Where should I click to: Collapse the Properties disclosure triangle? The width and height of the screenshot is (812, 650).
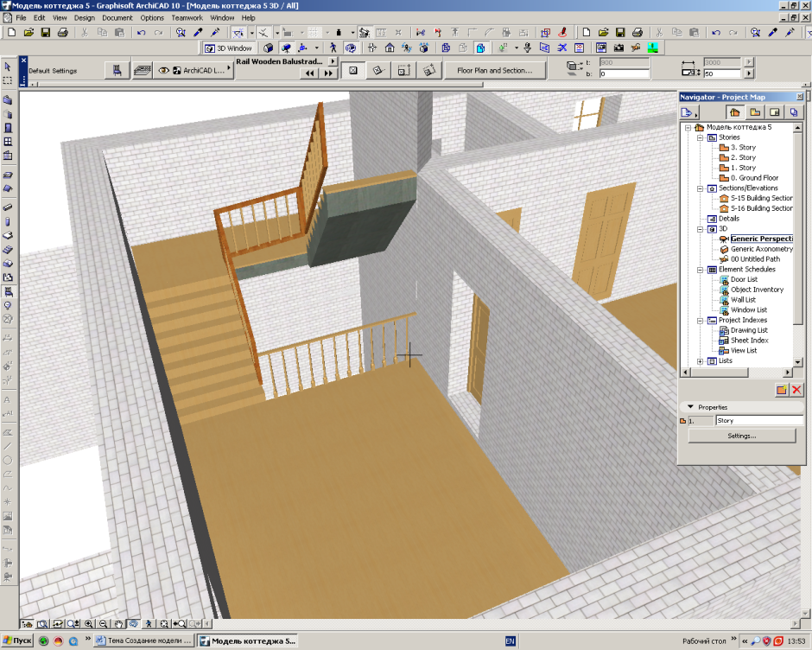click(x=690, y=407)
